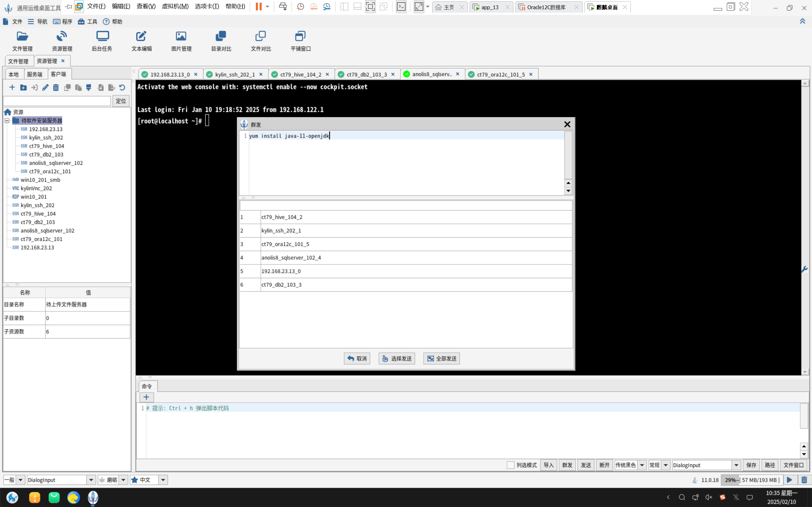Open the 中文 language dropdown

[x=163, y=480]
